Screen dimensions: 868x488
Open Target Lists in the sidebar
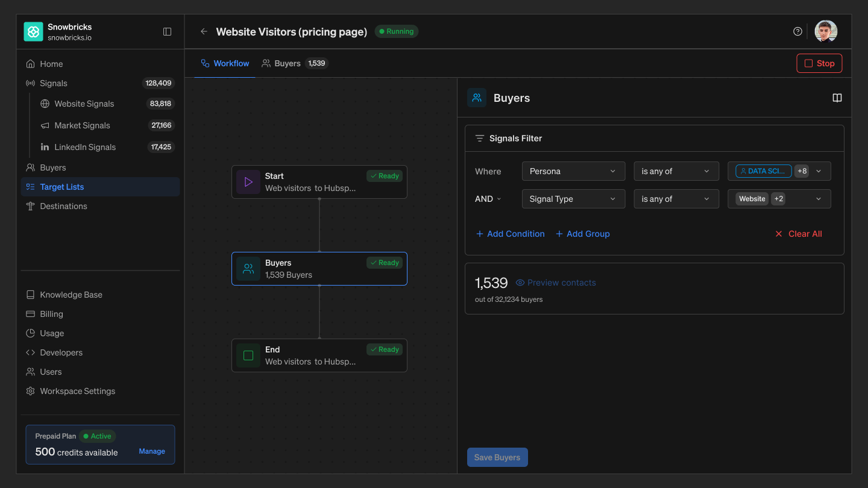point(100,187)
